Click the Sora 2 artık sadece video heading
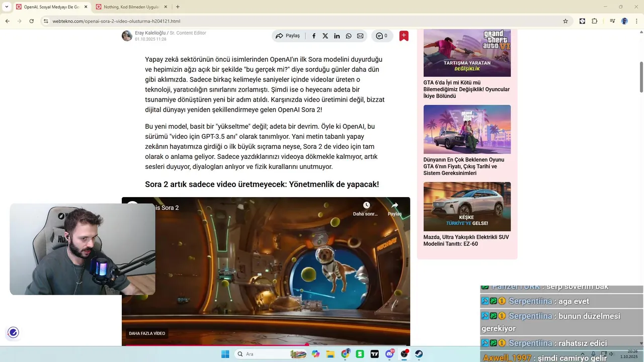644x362 pixels. coord(262,185)
